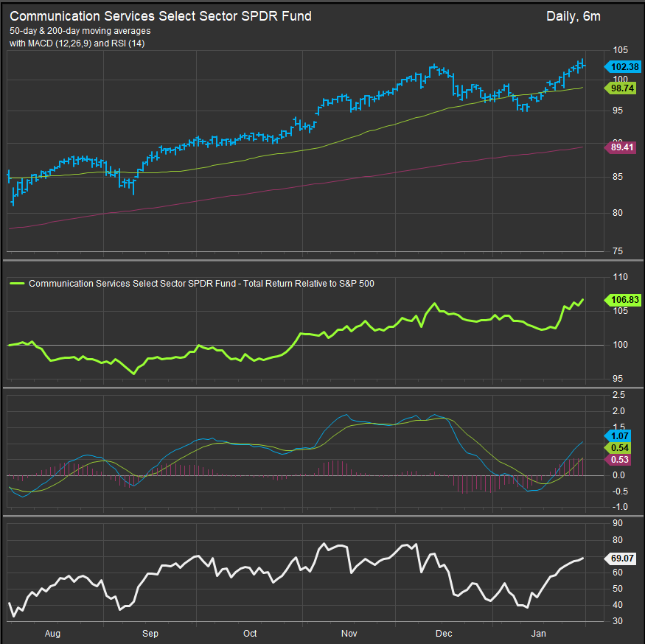Image resolution: width=645 pixels, height=644 pixels.
Task: Click the 98.74 50-day average tag
Action: pyautogui.click(x=621, y=88)
